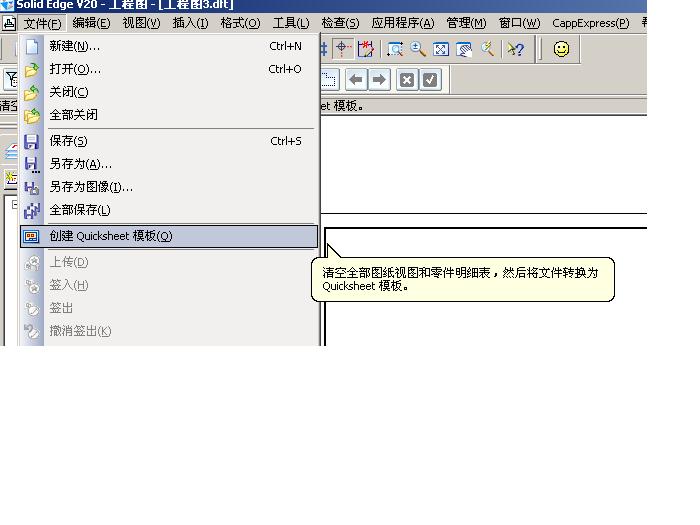This screenshot has height=525, width=700.
Task: Click the accept checkmark ribbon button
Action: pyautogui.click(x=430, y=80)
